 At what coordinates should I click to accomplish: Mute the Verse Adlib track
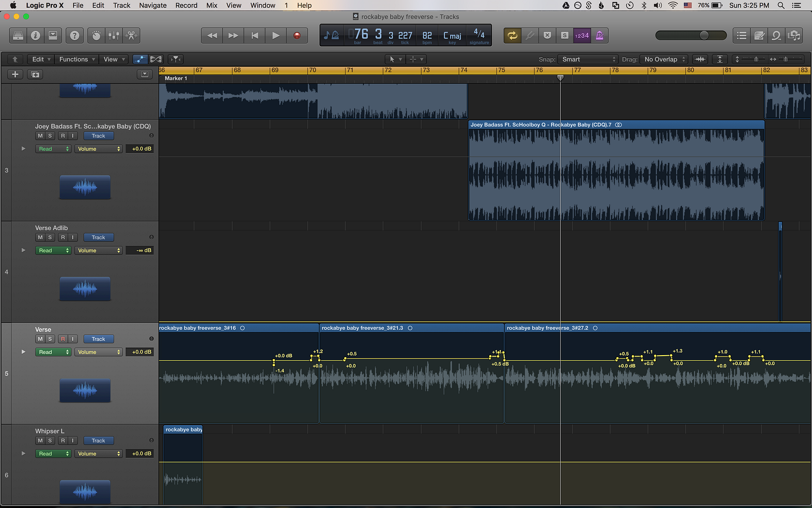(x=40, y=237)
